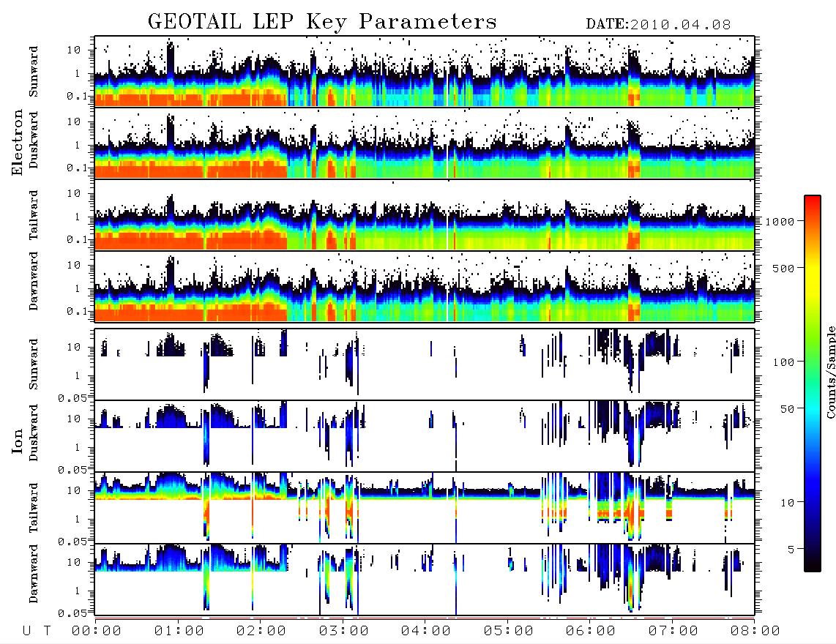Select the date text "DATE:2010.04.08"
Viewport: 836px width, 644px height.
coord(658,25)
